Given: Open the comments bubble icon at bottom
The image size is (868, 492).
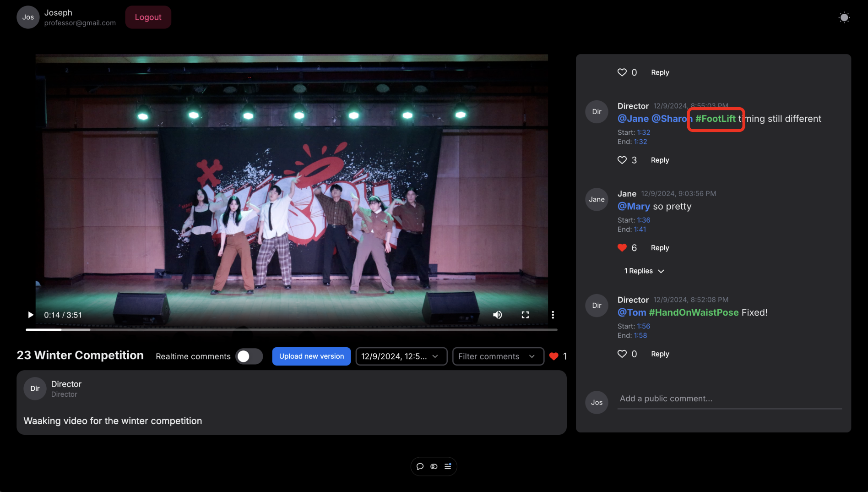Looking at the screenshot, I should click(x=420, y=466).
